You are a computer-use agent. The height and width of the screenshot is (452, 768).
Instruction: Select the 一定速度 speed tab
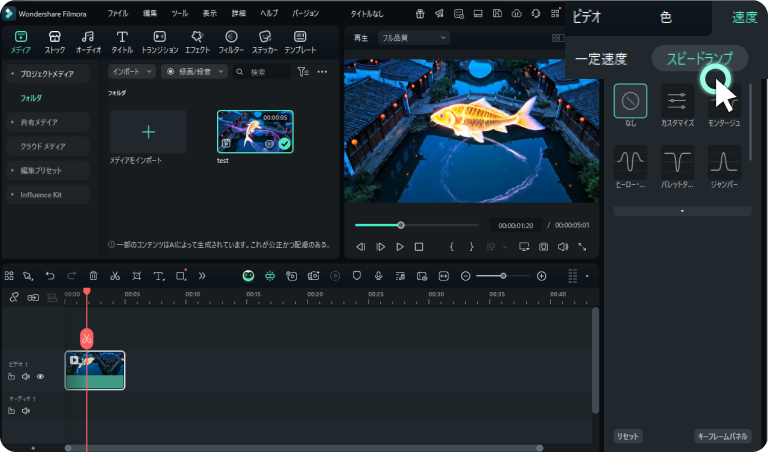pyautogui.click(x=601, y=59)
